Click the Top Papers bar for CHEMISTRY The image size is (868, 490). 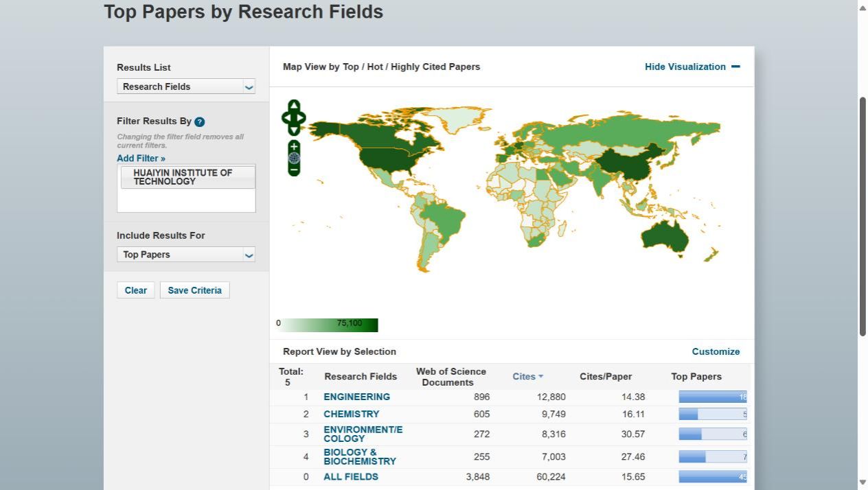tap(712, 415)
